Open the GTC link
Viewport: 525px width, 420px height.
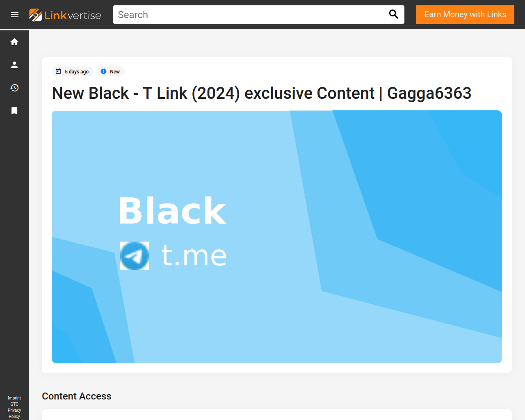pos(14,404)
